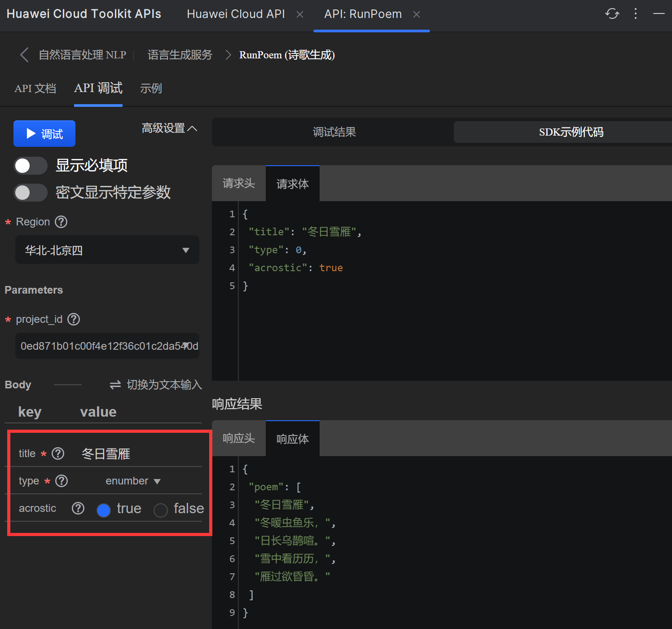Viewport: 672px width, 629px height.
Task: Click the response body "冬暖虫鱼乐，" line
Action: point(294,523)
